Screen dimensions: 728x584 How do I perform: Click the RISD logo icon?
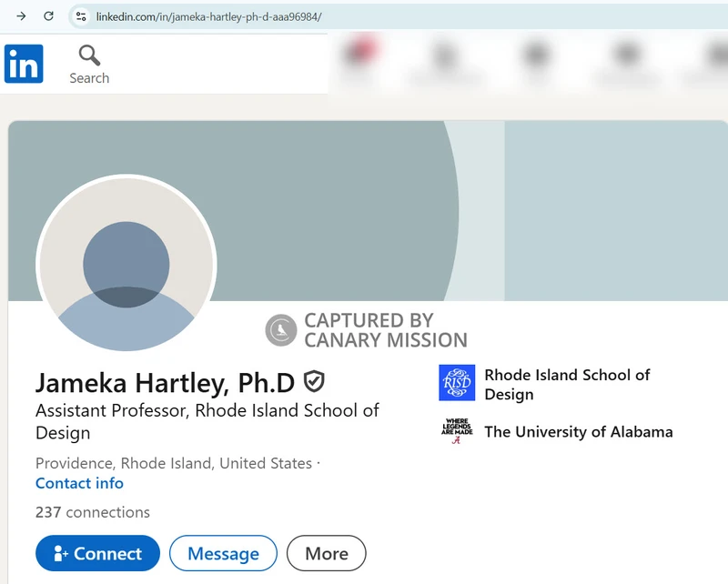point(457,383)
